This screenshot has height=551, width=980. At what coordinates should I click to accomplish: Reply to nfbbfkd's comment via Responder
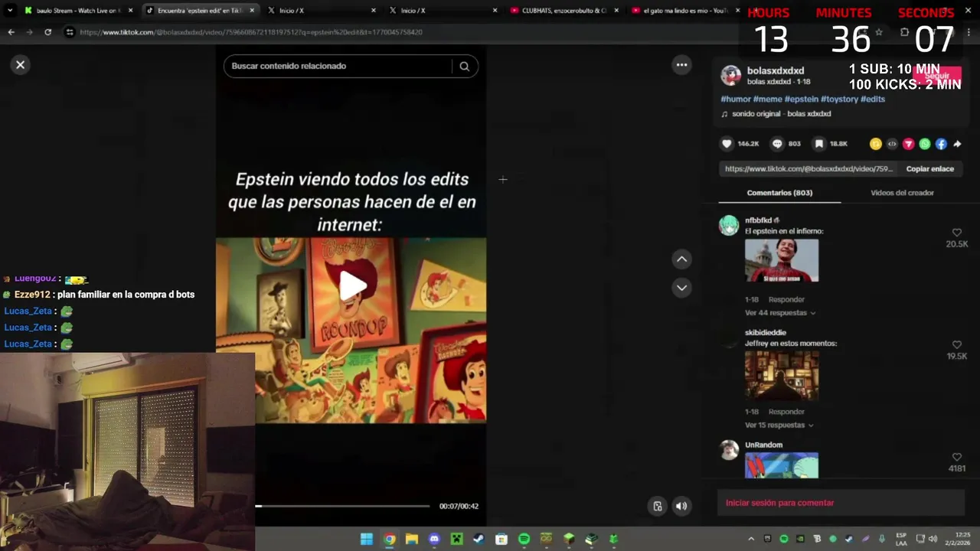pos(786,299)
